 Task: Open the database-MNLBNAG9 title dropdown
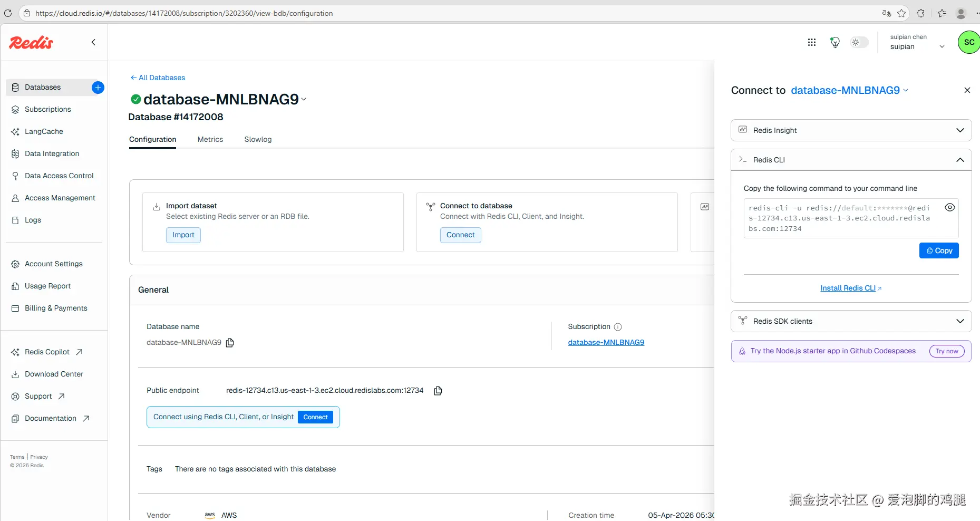pos(304,100)
